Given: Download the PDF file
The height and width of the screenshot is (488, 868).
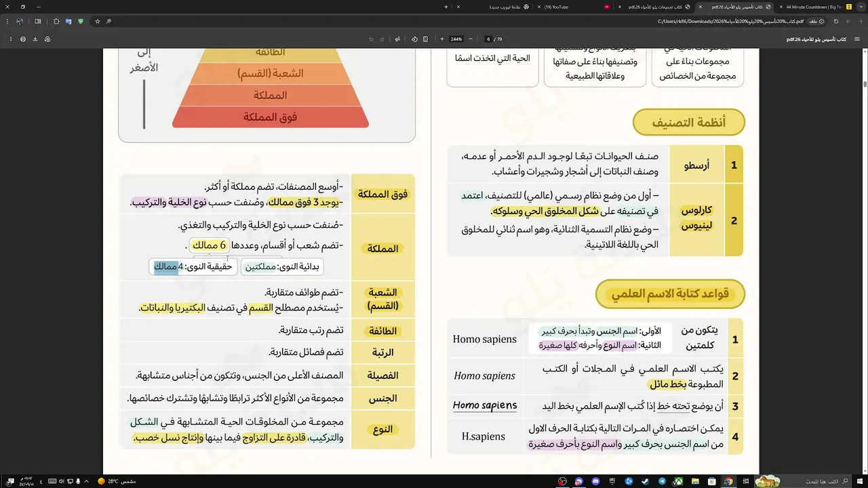Looking at the screenshot, I should pos(35,39).
